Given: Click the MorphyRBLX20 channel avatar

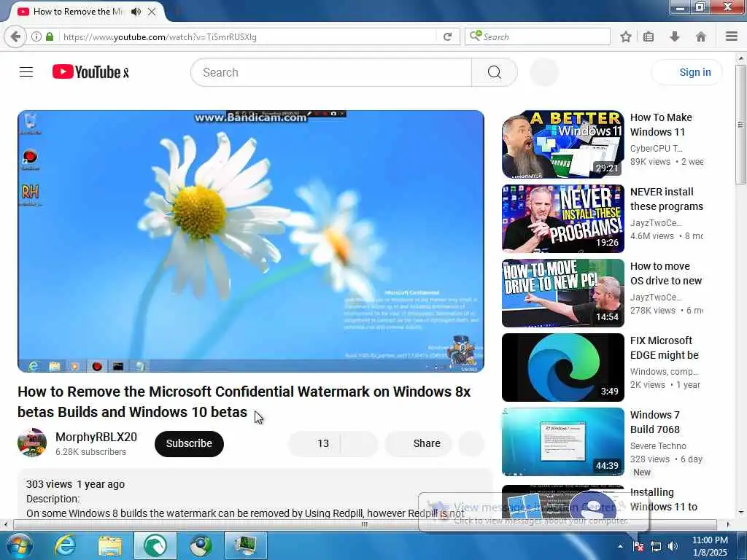Looking at the screenshot, I should [32, 443].
